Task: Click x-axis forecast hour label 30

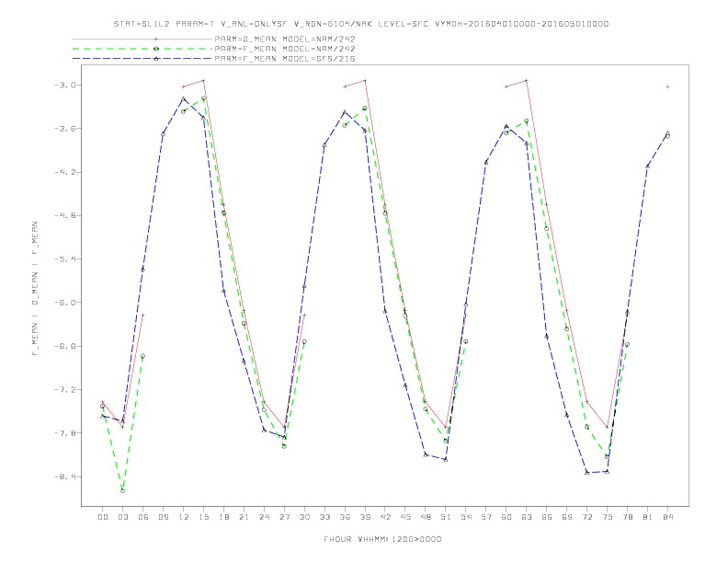Action: [304, 517]
